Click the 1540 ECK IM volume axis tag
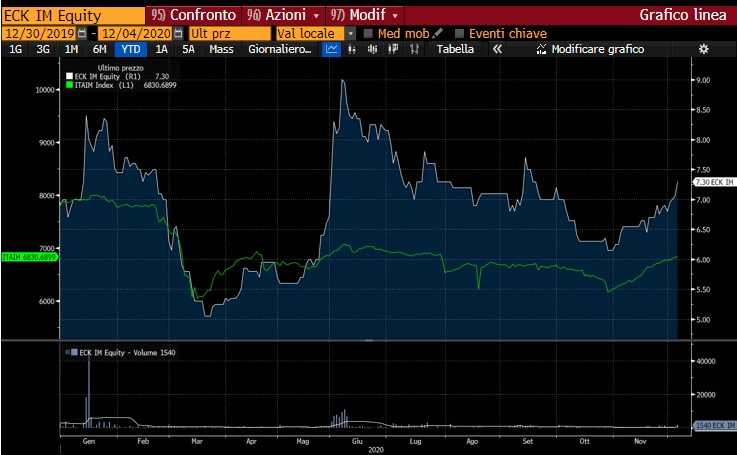Screen dimensions: 737x455 click(714, 425)
